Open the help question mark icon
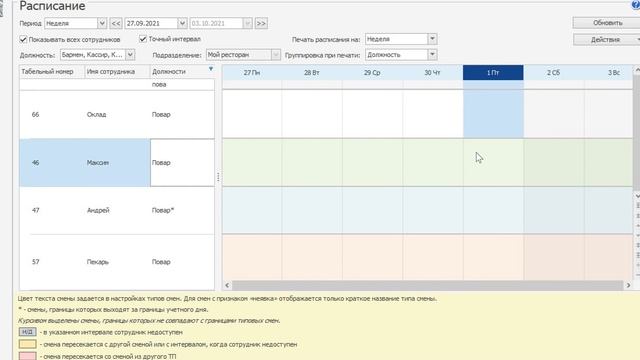 636,5
